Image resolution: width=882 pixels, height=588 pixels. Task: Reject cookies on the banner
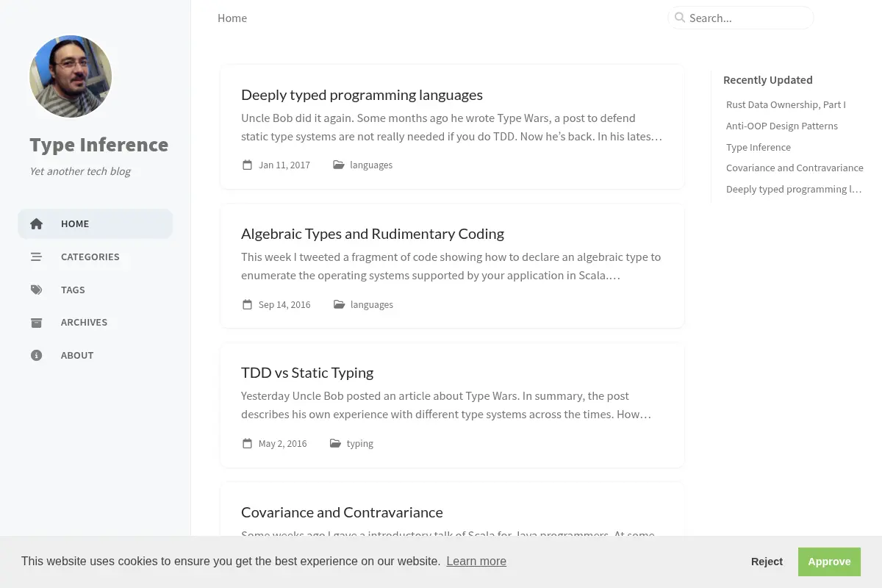(767, 562)
